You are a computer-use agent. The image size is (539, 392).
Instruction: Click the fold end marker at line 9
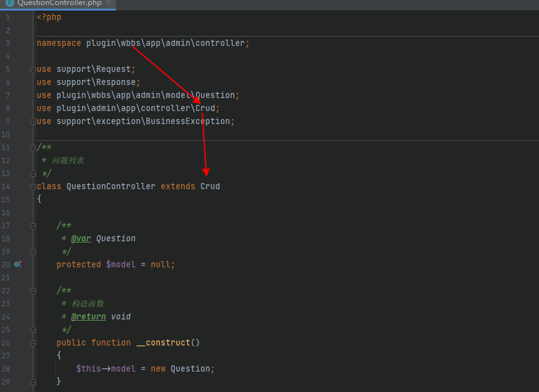tap(33, 122)
